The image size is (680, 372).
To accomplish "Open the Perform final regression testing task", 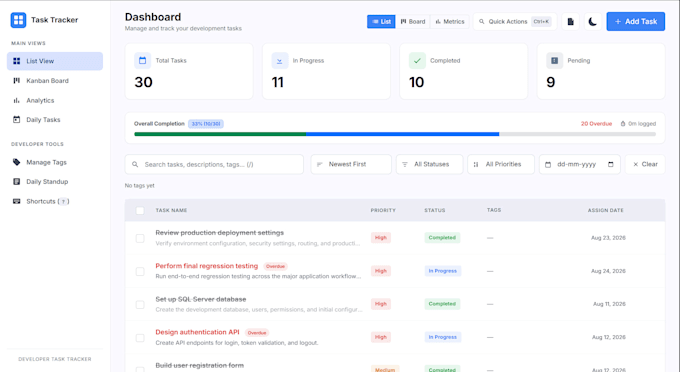I will (x=206, y=266).
